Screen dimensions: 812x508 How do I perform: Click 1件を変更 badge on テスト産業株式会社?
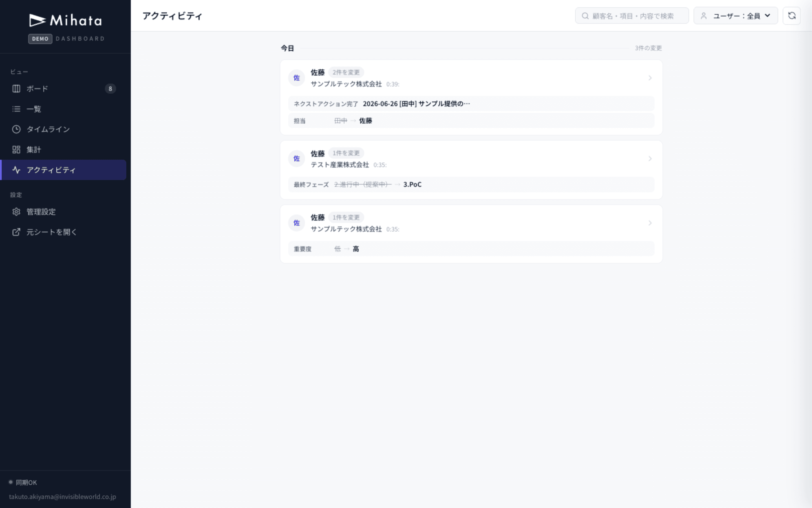346,153
